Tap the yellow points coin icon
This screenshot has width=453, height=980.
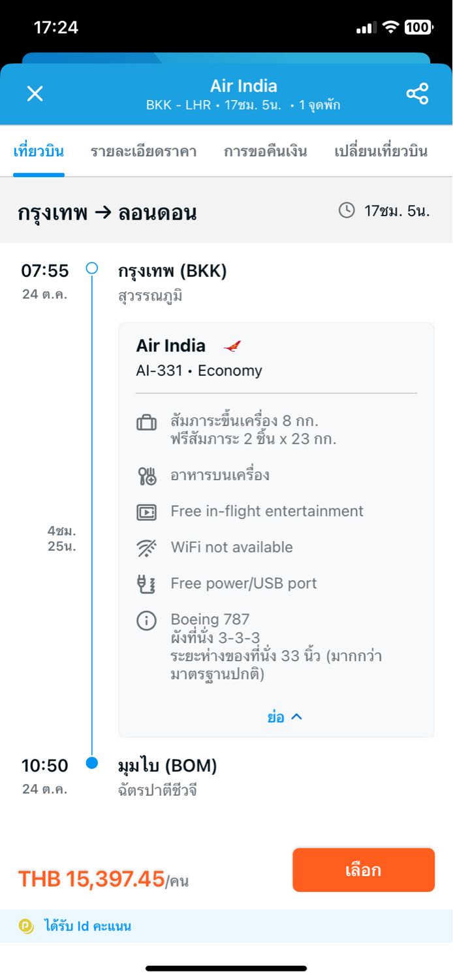pyautogui.click(x=27, y=926)
